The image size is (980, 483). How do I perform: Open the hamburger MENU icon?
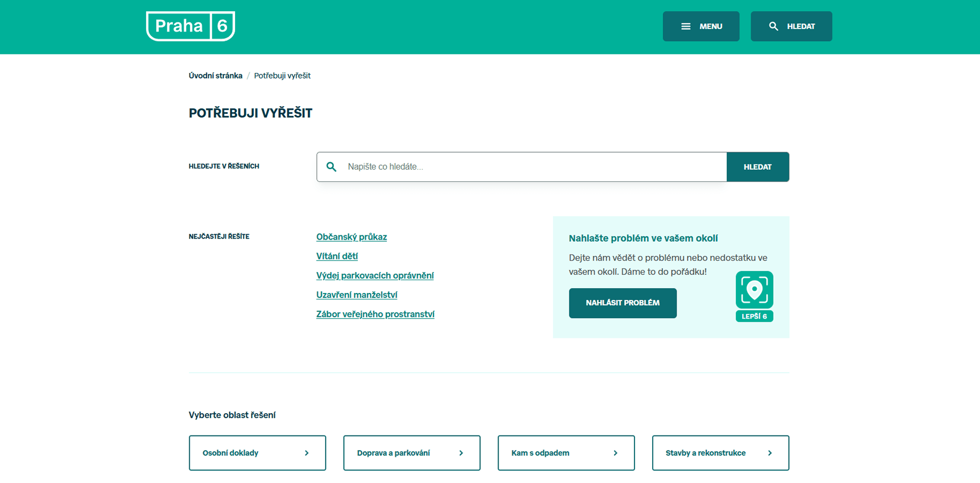click(686, 27)
